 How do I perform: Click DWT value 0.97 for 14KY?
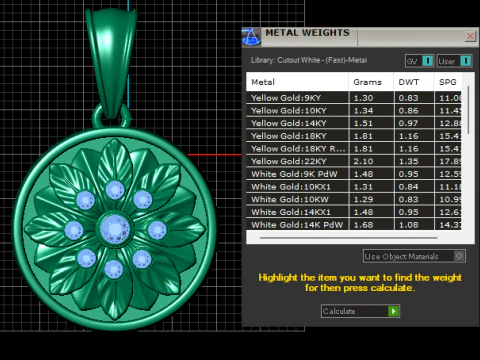point(408,123)
